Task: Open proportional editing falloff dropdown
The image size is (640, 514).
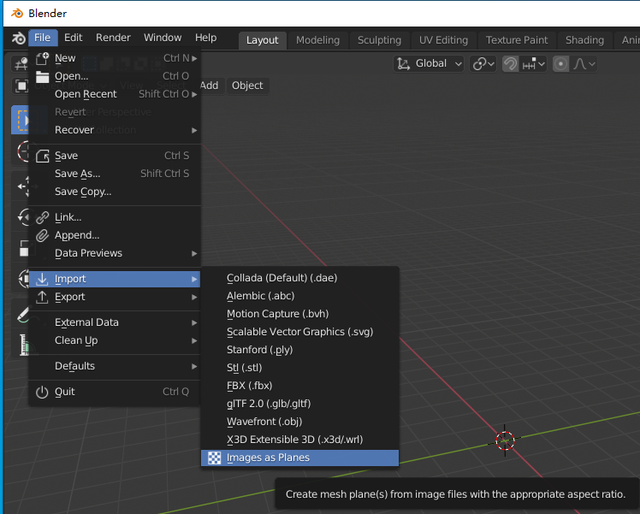Action: point(585,63)
